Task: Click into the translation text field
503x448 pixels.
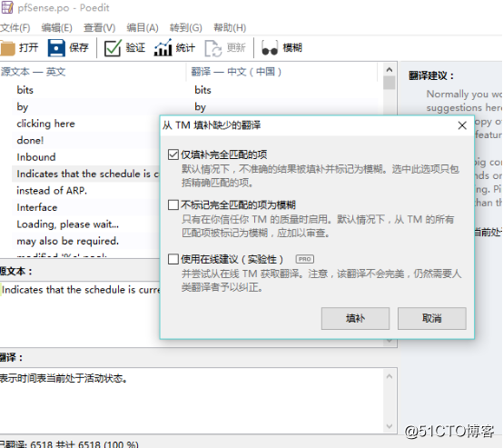Action: click(192, 401)
